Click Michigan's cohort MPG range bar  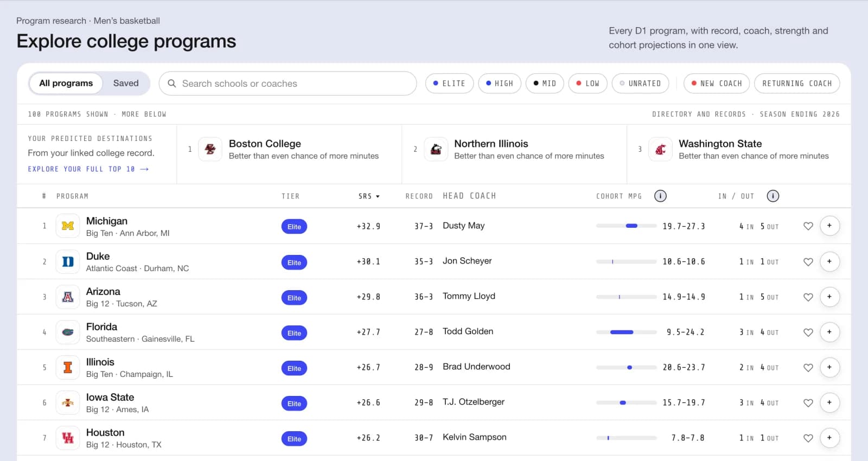click(627, 226)
